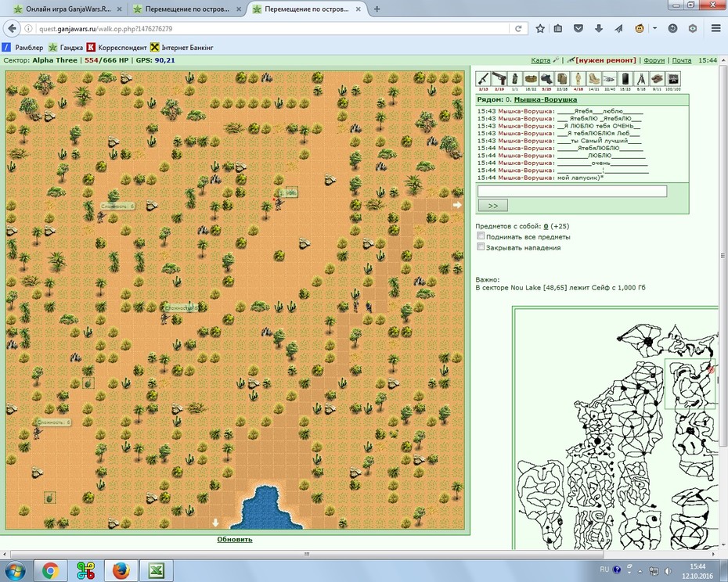728x582 pixels.
Task: Open the Рамблер bookmark
Action: (23, 48)
